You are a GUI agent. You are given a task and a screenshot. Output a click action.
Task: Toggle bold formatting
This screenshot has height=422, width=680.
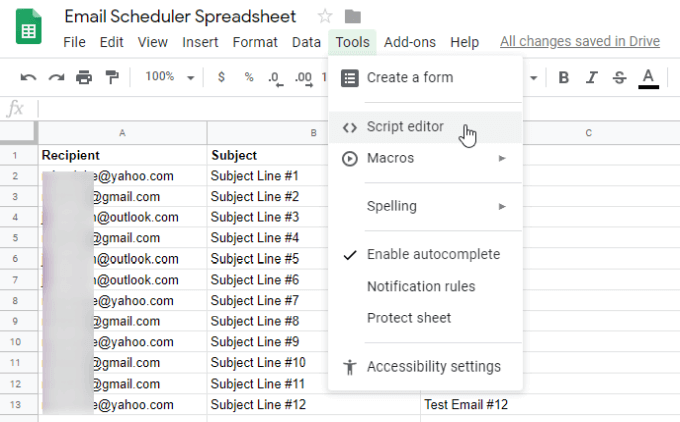click(564, 77)
